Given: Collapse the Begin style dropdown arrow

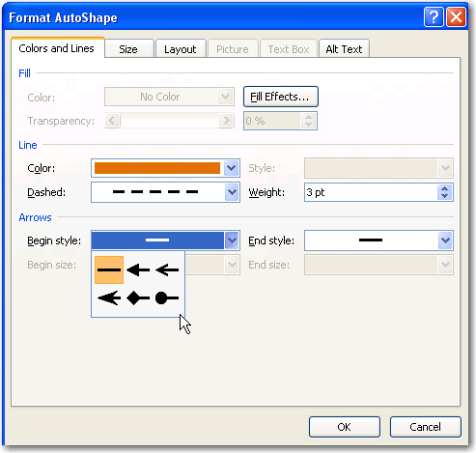Looking at the screenshot, I should pyautogui.click(x=232, y=241).
